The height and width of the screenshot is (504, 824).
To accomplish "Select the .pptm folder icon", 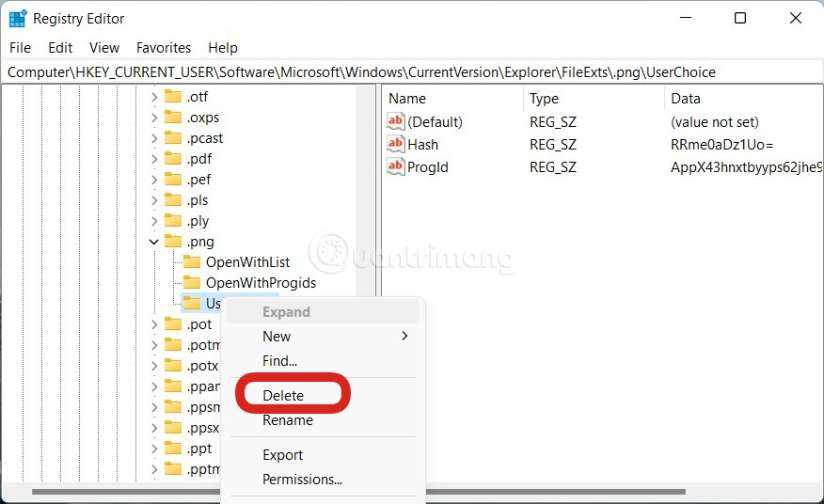I will [x=173, y=469].
